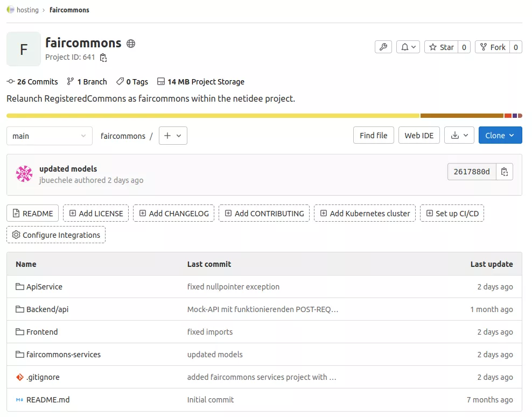Open notification bell settings
The image size is (532, 417).
[x=408, y=47]
